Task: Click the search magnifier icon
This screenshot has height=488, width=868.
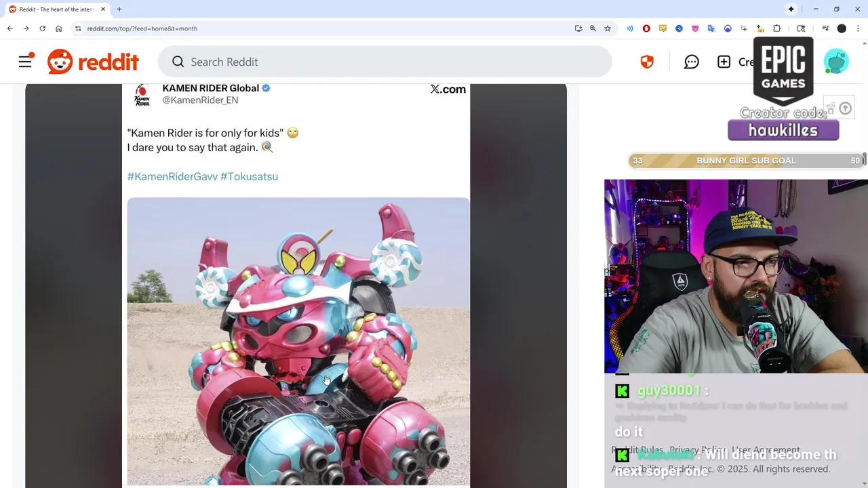Action: tap(178, 62)
